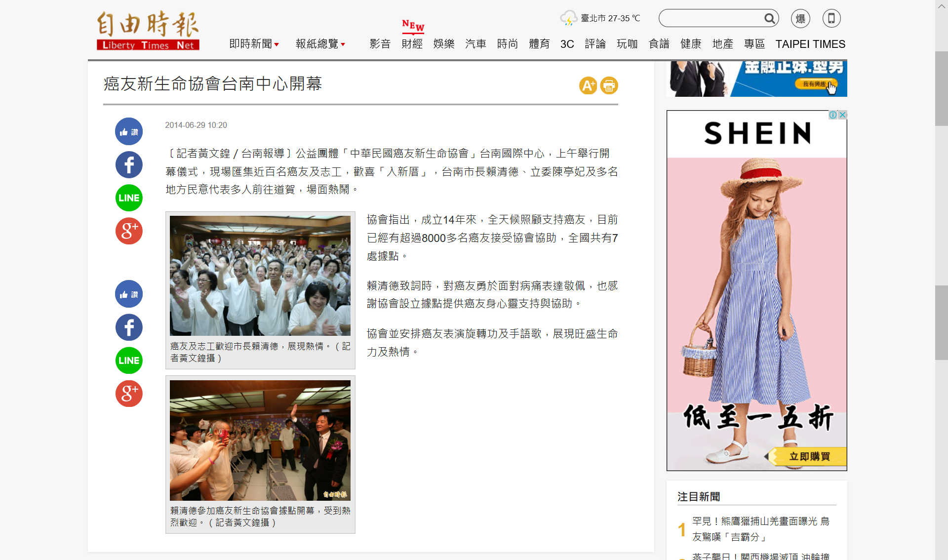Close the SHEIN ad with the X
Image resolution: width=948 pixels, height=560 pixels.
coord(843,115)
